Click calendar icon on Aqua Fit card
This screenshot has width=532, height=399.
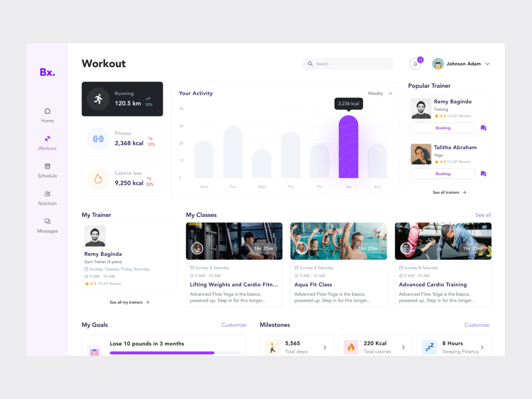296,268
